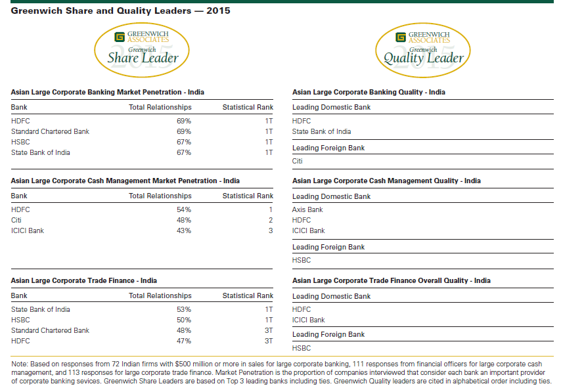
Task: Click "Leading Foreign Bank" under Cash Management Quality
Action: click(328, 247)
